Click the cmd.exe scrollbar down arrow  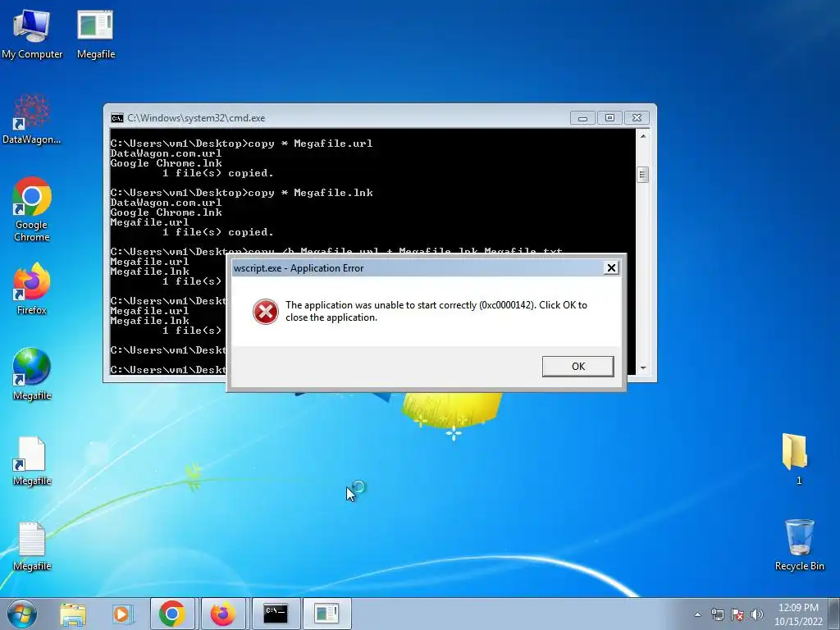(643, 368)
